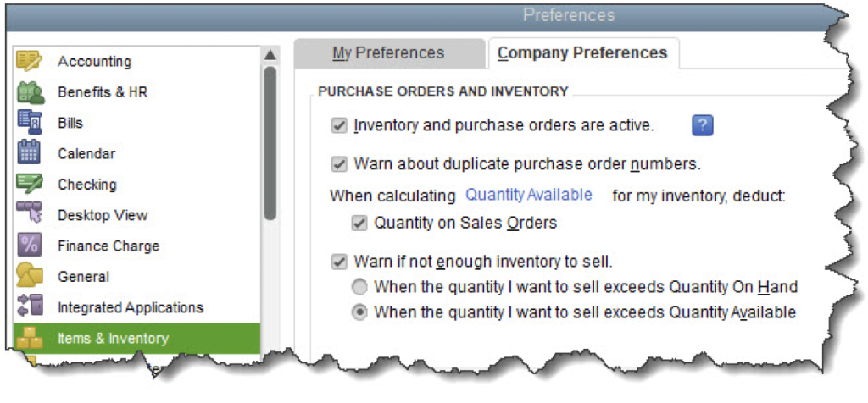868x403 pixels.
Task: Open the Bills preferences icon
Action: (x=29, y=123)
